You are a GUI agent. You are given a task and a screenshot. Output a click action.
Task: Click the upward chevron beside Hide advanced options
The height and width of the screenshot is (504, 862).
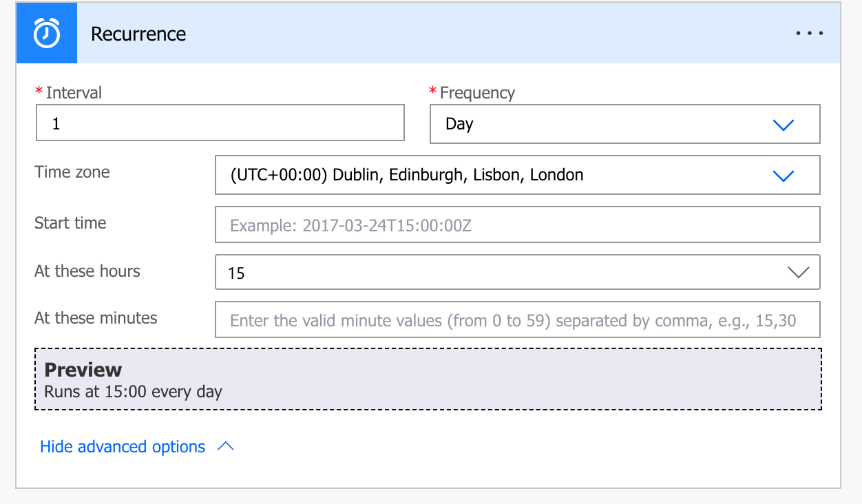225,447
